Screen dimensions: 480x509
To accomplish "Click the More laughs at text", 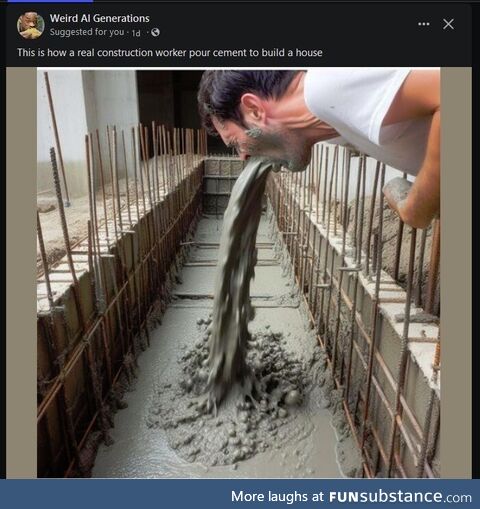I will 277,497.
